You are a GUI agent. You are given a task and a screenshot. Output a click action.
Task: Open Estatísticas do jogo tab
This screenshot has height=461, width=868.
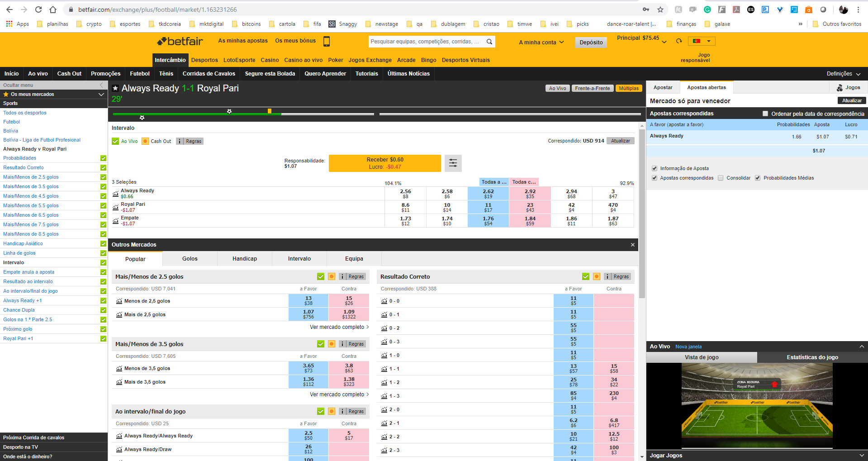pyautogui.click(x=812, y=357)
